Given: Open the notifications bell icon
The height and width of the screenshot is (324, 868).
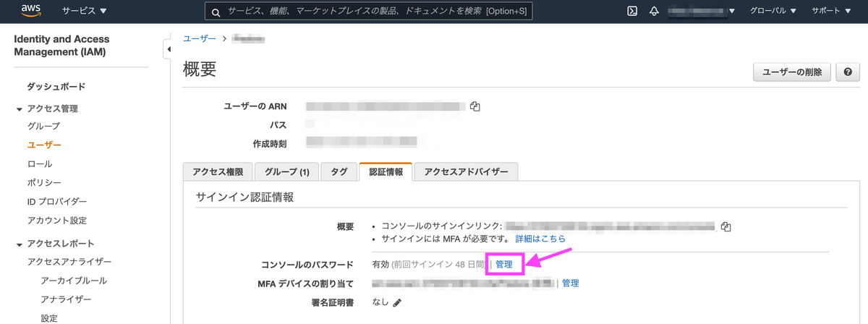Looking at the screenshot, I should 654,12.
